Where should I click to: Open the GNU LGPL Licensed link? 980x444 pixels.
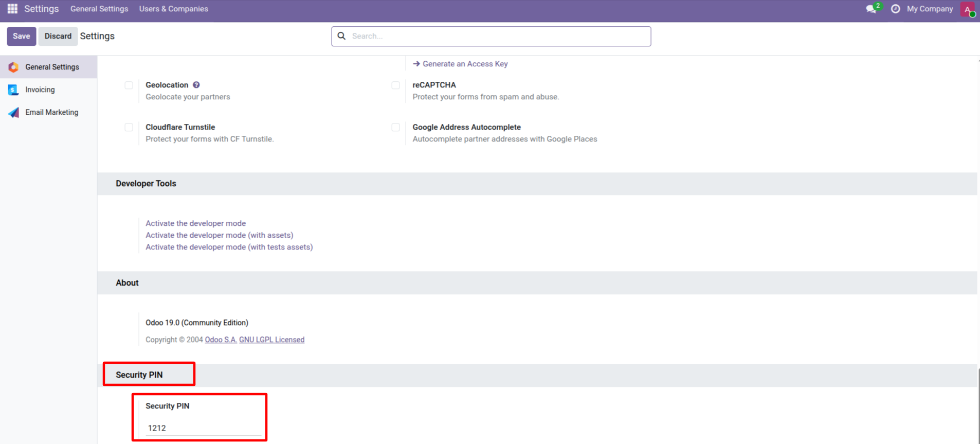coord(271,340)
